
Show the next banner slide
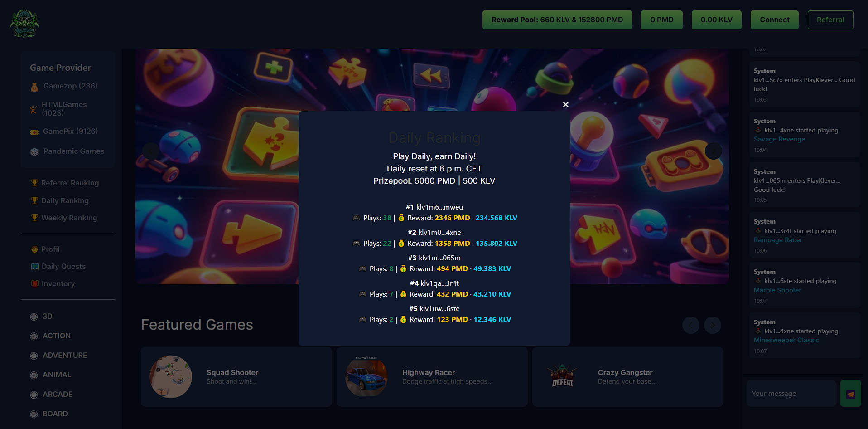(713, 151)
